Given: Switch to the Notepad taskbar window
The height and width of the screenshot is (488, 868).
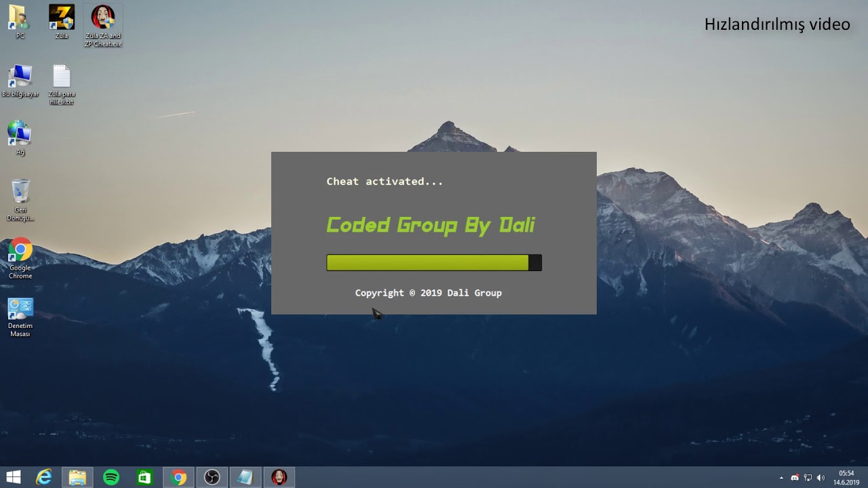Looking at the screenshot, I should [x=245, y=477].
